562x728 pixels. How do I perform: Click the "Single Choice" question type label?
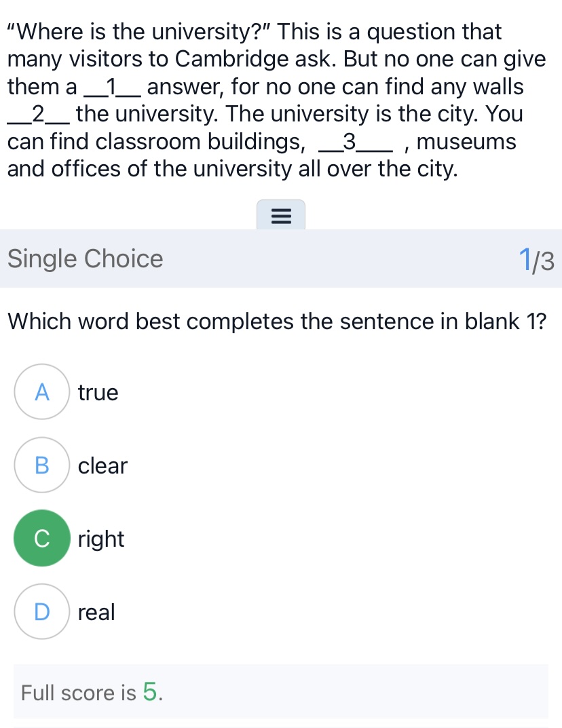point(86,258)
